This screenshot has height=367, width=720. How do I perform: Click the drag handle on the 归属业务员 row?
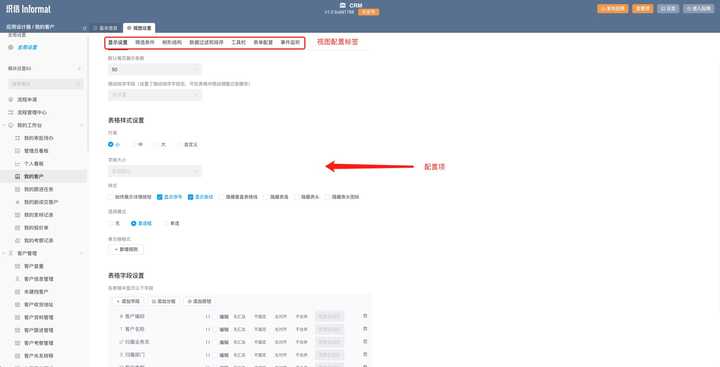pyautogui.click(x=208, y=342)
